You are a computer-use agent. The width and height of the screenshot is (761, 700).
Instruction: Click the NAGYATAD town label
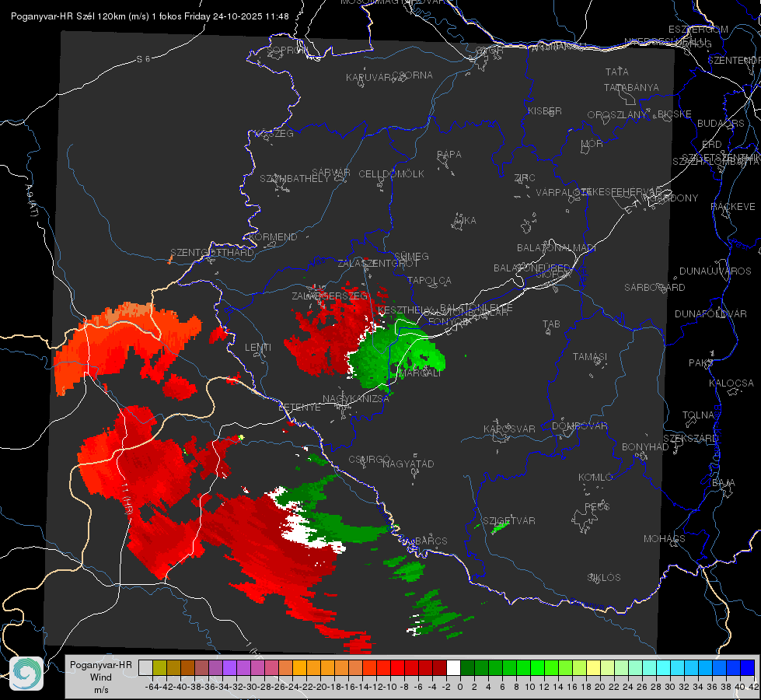(x=408, y=464)
